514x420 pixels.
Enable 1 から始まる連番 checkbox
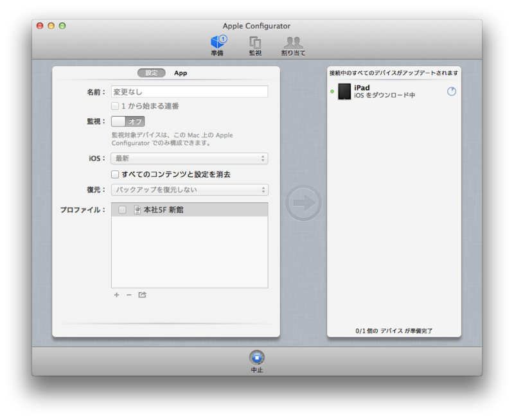pyautogui.click(x=115, y=106)
